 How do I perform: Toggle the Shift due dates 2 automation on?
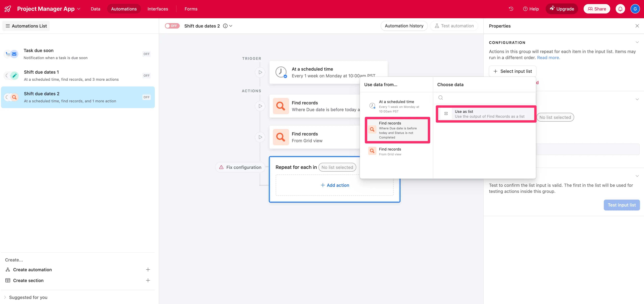coord(172,26)
